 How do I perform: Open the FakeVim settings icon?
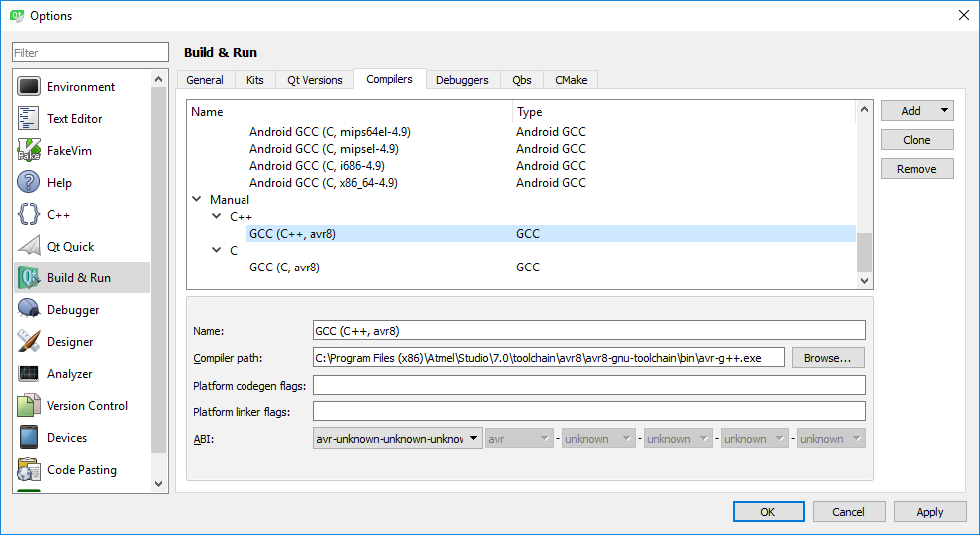click(29, 151)
